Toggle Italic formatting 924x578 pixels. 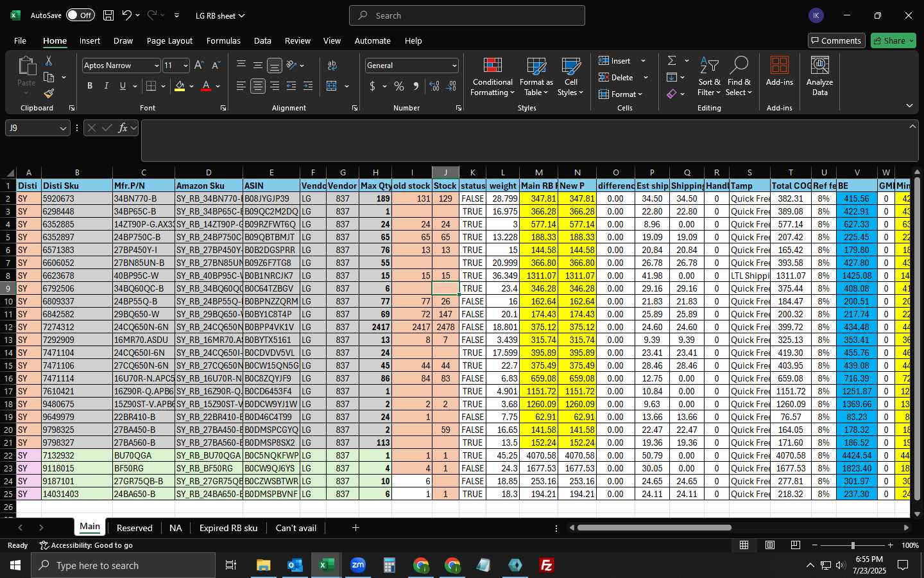point(106,86)
